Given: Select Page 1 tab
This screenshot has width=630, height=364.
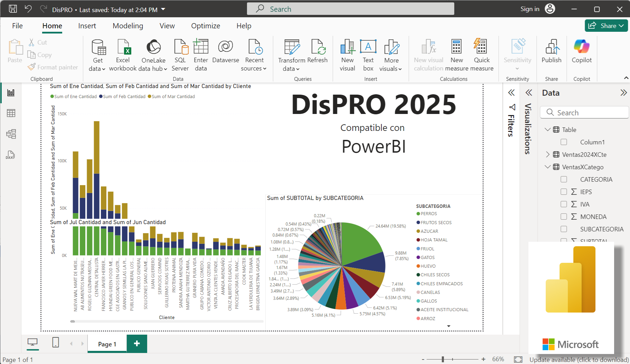Looking at the screenshot, I should [107, 344].
